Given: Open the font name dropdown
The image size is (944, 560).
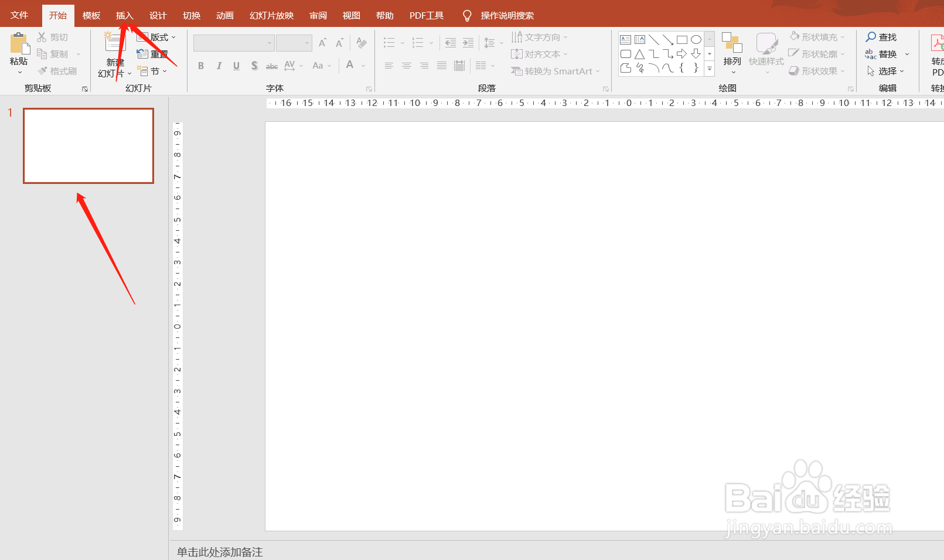Looking at the screenshot, I should click(x=270, y=43).
